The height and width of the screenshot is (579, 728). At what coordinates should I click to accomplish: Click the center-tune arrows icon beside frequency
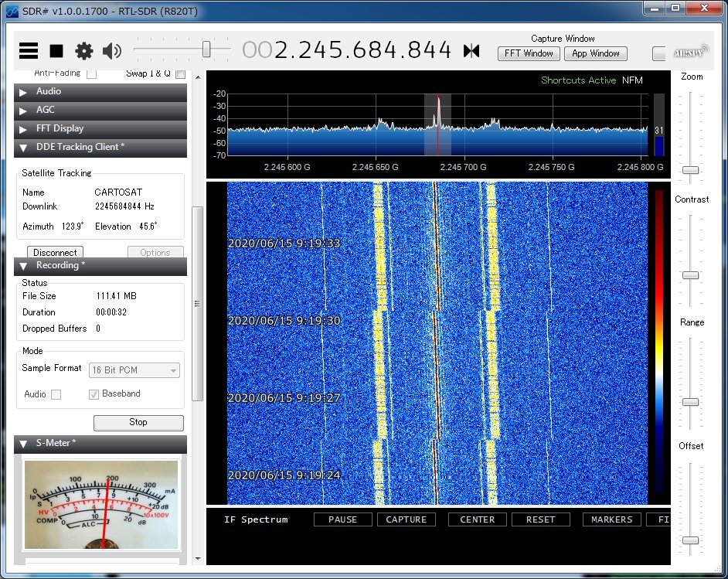pyautogui.click(x=471, y=49)
